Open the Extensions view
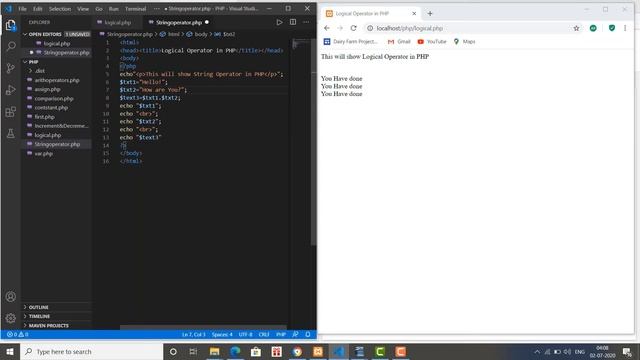The width and height of the screenshot is (640, 360). click(11, 111)
